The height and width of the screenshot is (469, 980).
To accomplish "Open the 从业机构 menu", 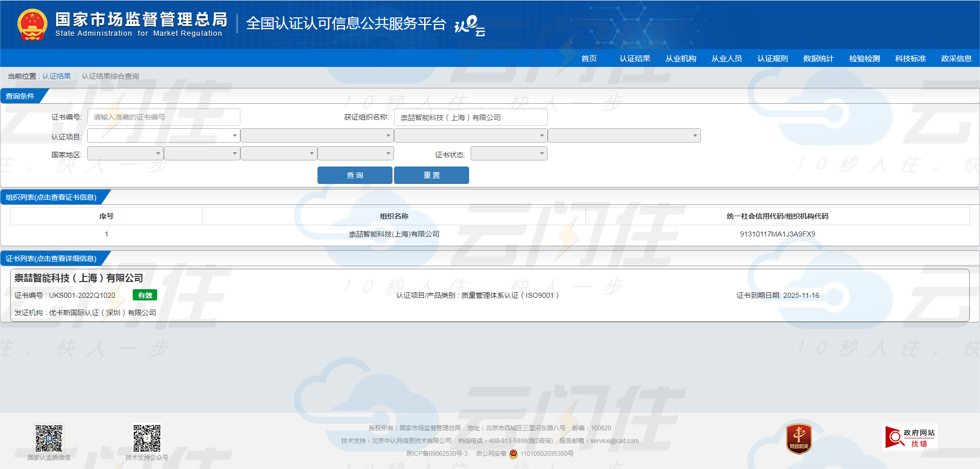I will click(681, 59).
